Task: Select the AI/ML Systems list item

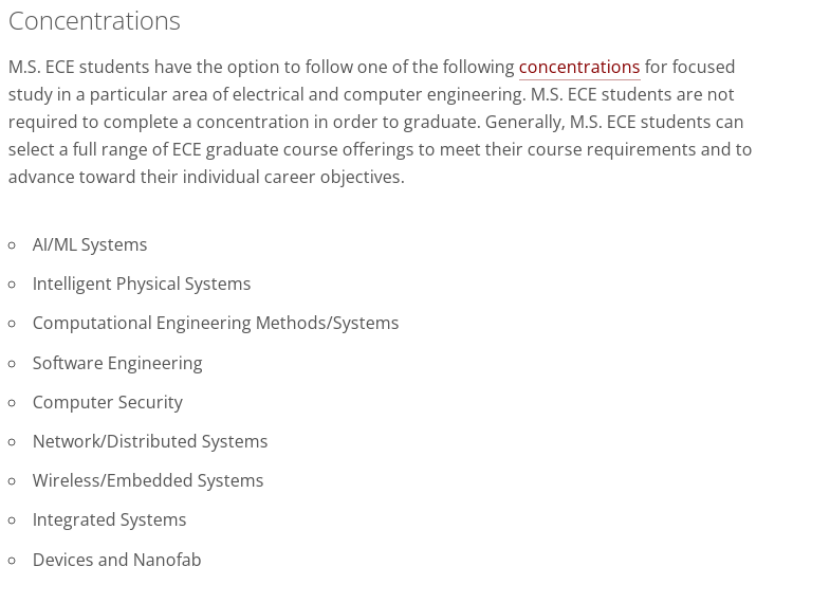Action: (x=89, y=245)
